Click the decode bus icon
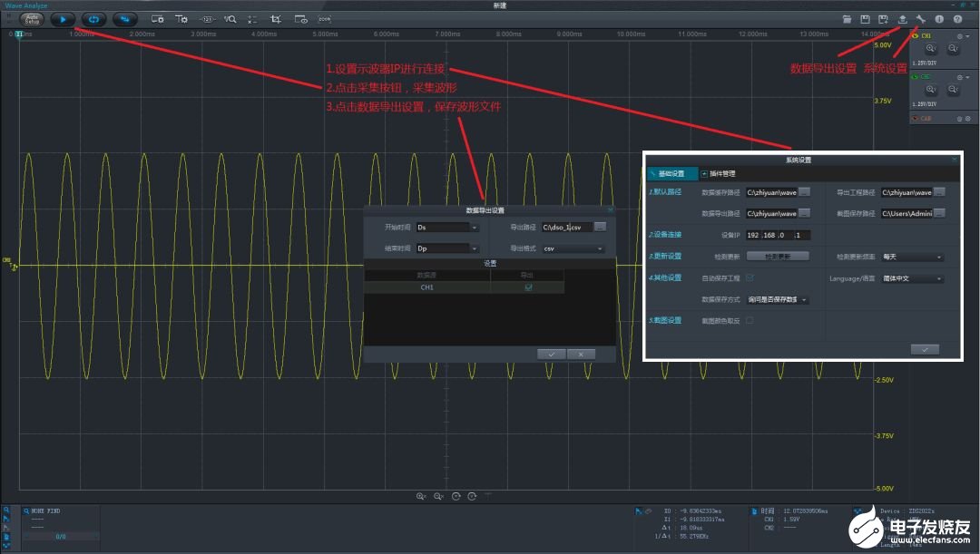This screenshot has width=980, height=554. point(324,19)
